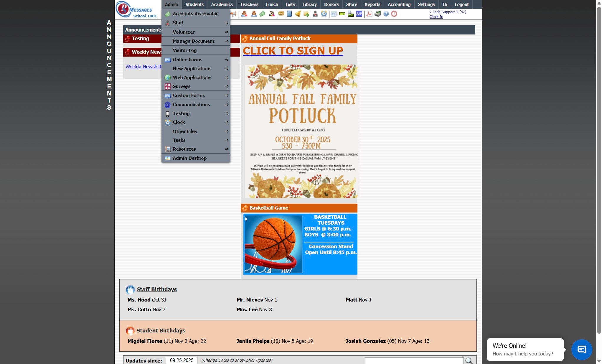Select Accounts Receivable from Admin menu
Screen dimensions: 602x364
195,14
